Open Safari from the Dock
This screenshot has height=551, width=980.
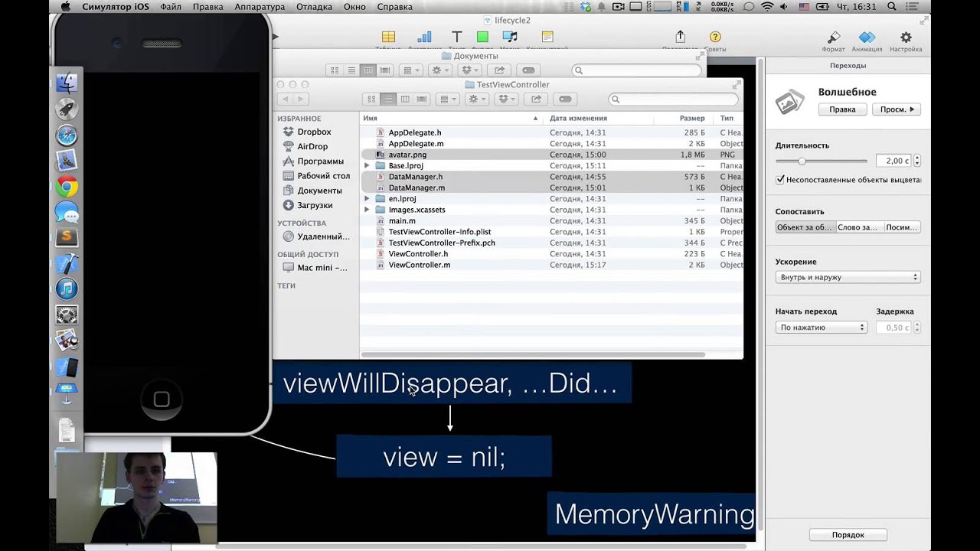click(x=67, y=135)
